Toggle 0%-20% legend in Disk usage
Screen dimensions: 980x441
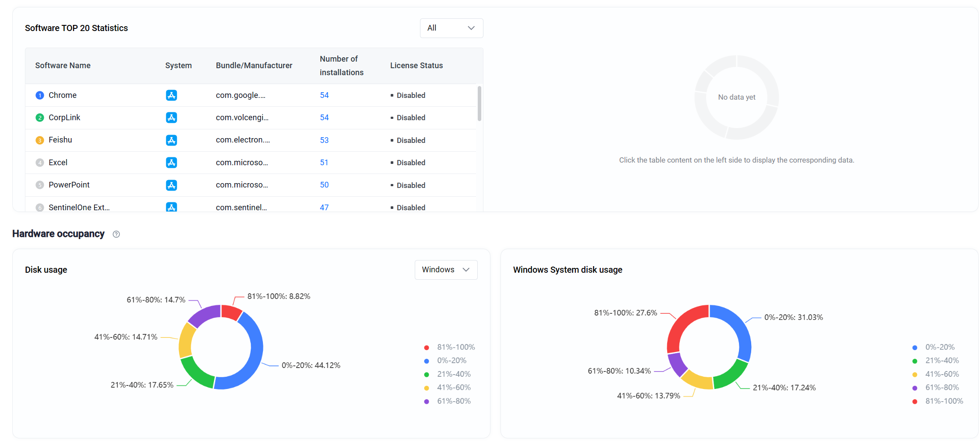[445, 361]
